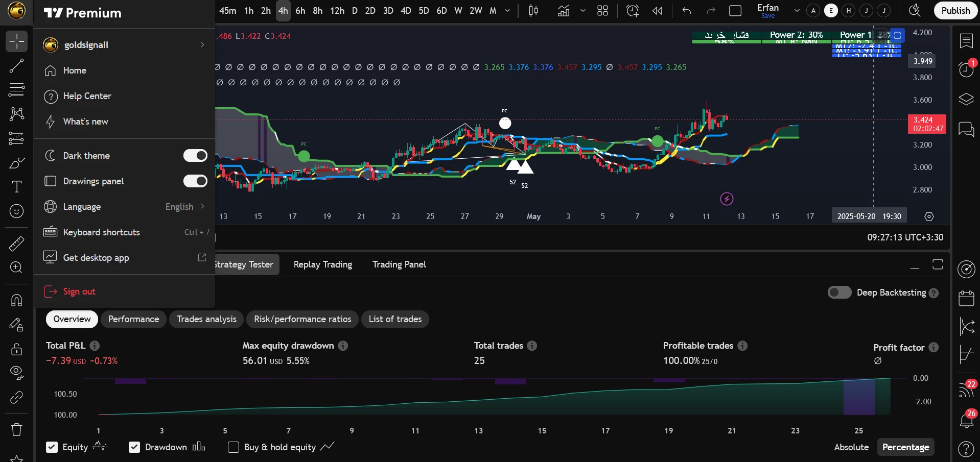Enable Buy & hold equity checkbox
The width and height of the screenshot is (980, 462).
coord(234,447)
